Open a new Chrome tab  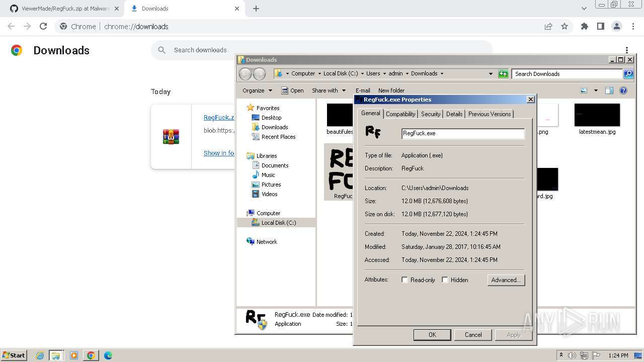[x=256, y=9]
